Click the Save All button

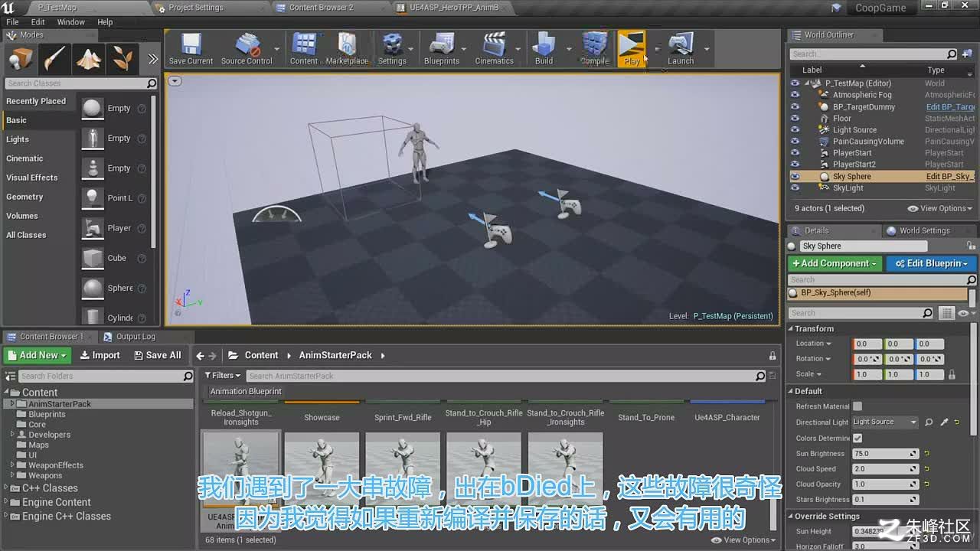158,355
